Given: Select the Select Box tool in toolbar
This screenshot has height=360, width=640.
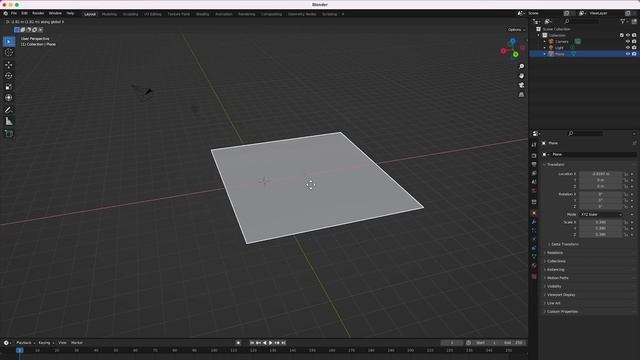Looking at the screenshot, I should click(9, 42).
